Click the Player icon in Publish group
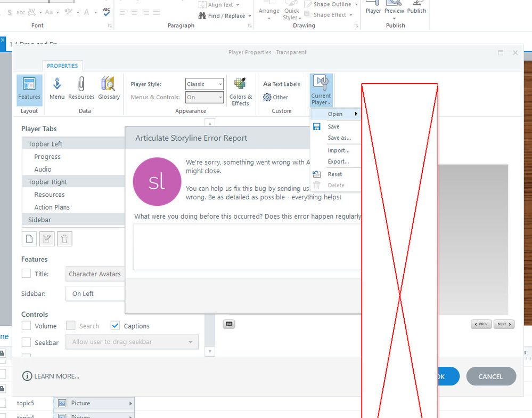Image resolution: width=532 pixels, height=418 pixels. [373, 7]
